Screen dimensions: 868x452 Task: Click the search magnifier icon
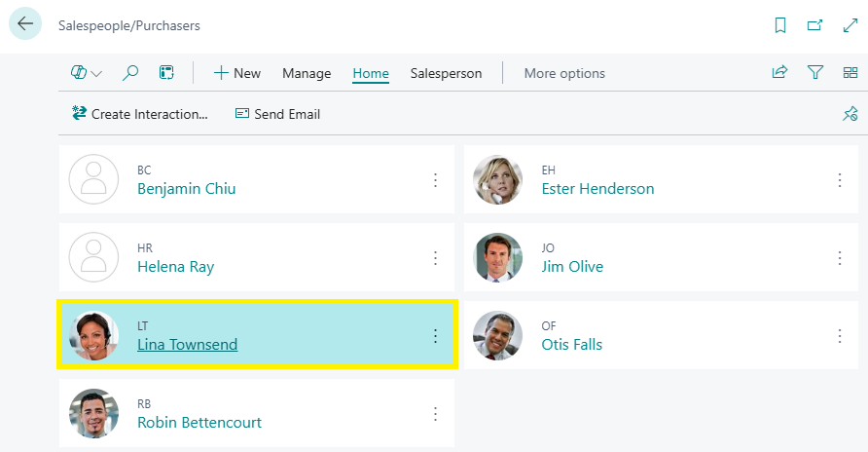point(130,73)
